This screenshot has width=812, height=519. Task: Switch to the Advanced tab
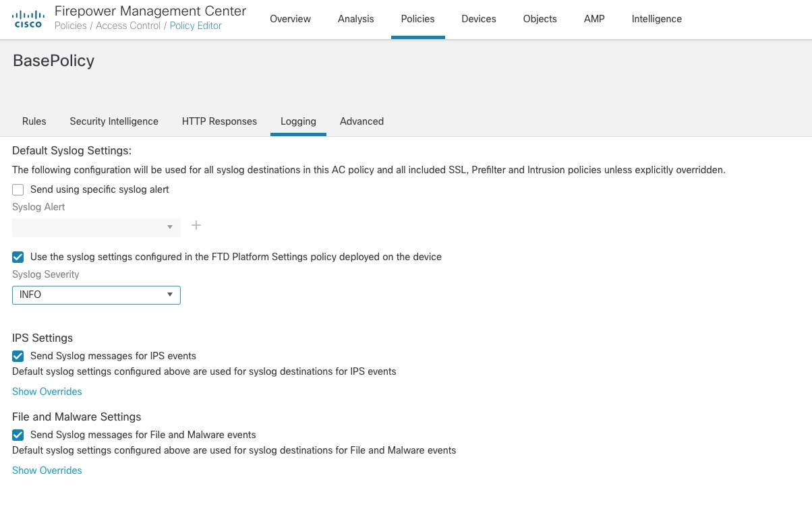[361, 121]
